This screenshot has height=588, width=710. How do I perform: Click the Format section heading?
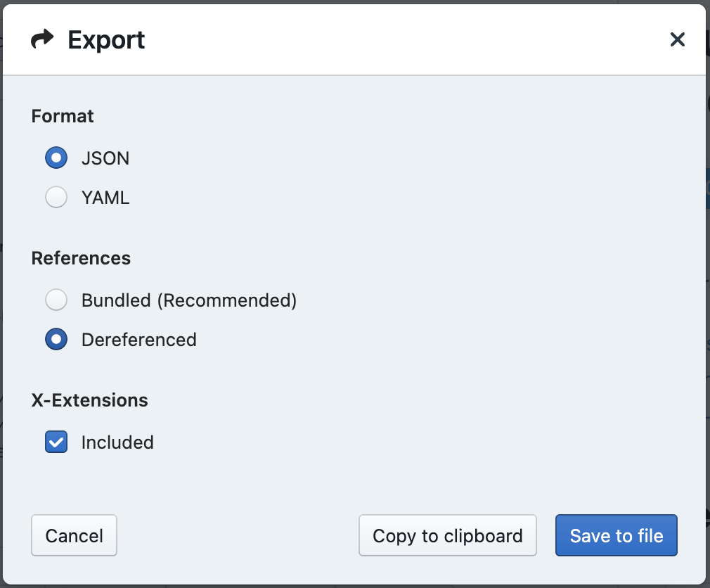[x=63, y=116]
